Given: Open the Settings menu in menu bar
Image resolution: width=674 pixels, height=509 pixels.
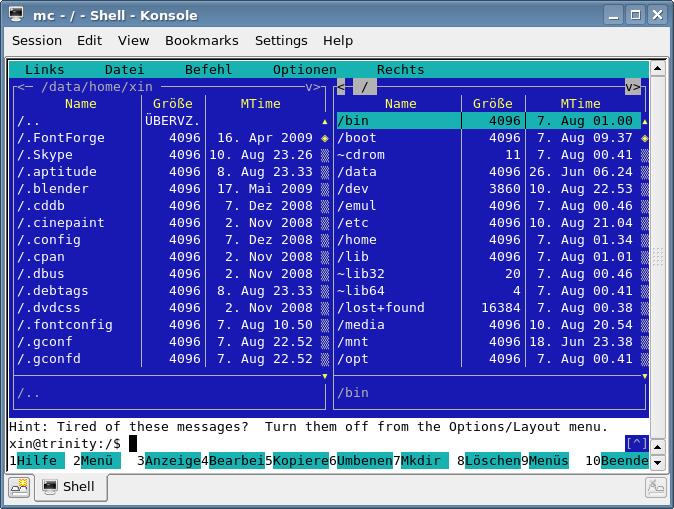Looking at the screenshot, I should (x=281, y=40).
